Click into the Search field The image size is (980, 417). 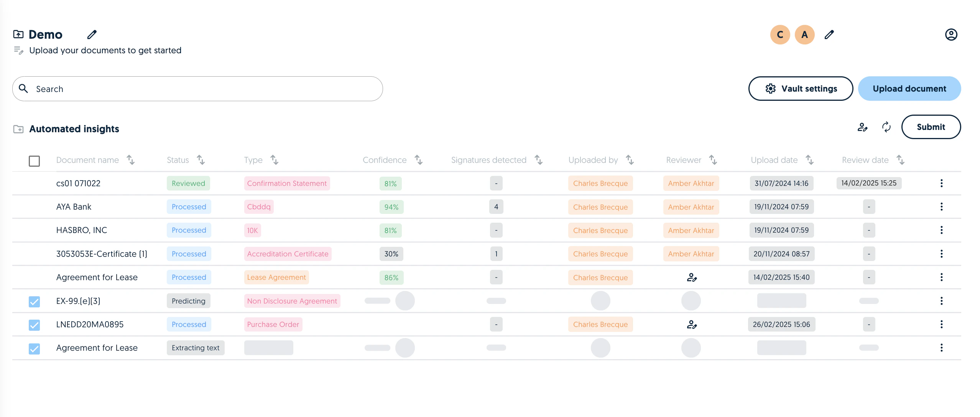coord(197,89)
